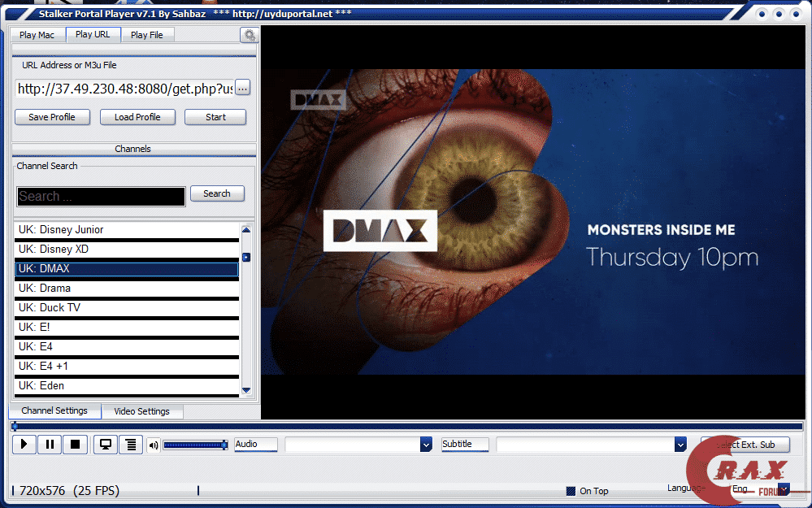Select channel UK: Drama
The image size is (812, 508).
(x=127, y=289)
